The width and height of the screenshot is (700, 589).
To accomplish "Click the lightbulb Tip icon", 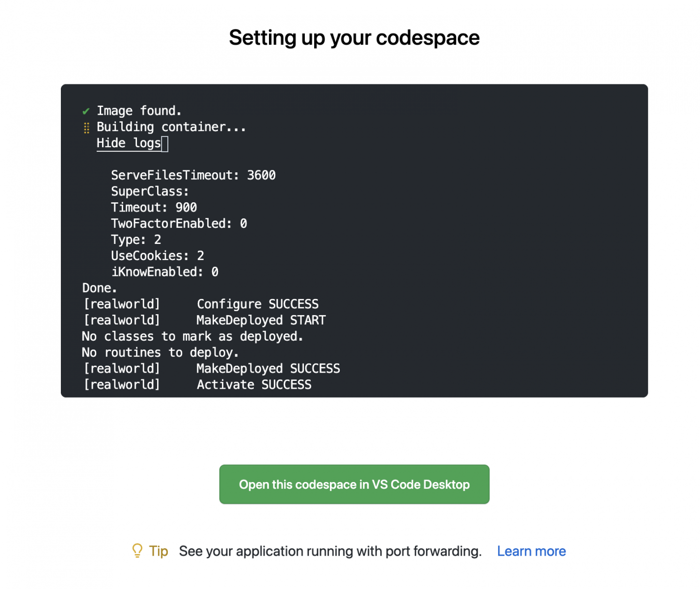I will click(137, 551).
